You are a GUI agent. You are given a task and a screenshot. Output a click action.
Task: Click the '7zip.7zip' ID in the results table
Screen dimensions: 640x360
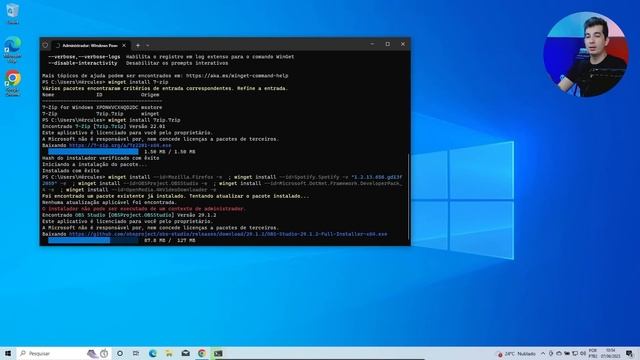(109, 114)
